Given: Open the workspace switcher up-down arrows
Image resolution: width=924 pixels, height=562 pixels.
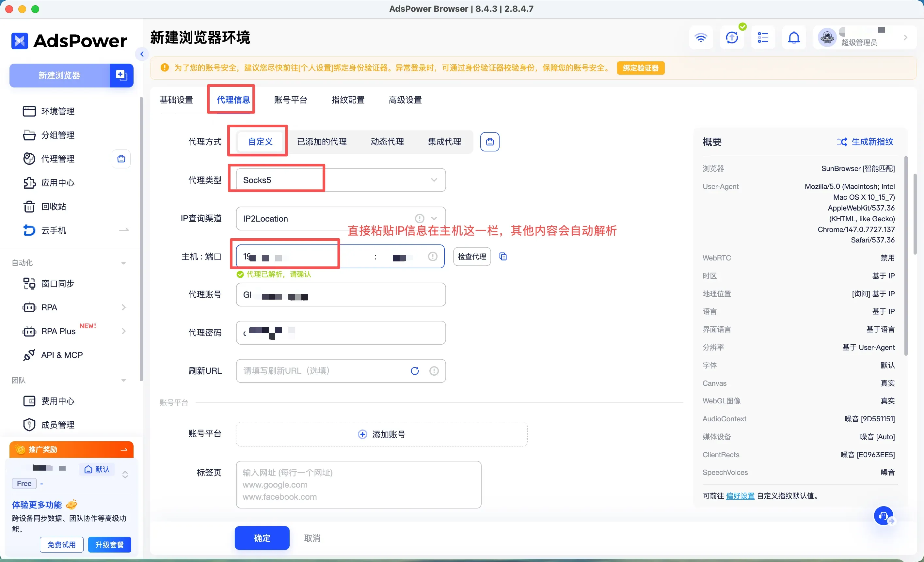Looking at the screenshot, I should [125, 474].
